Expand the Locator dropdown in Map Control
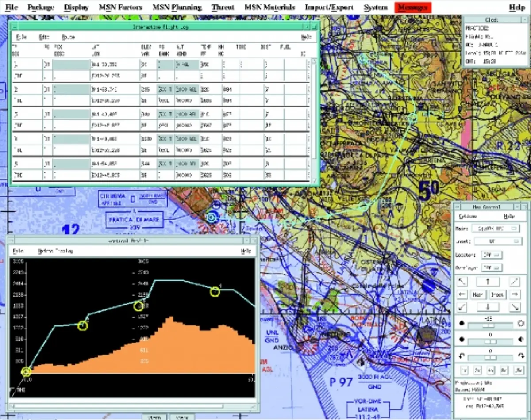This screenshot has height=420, width=531. [491, 255]
